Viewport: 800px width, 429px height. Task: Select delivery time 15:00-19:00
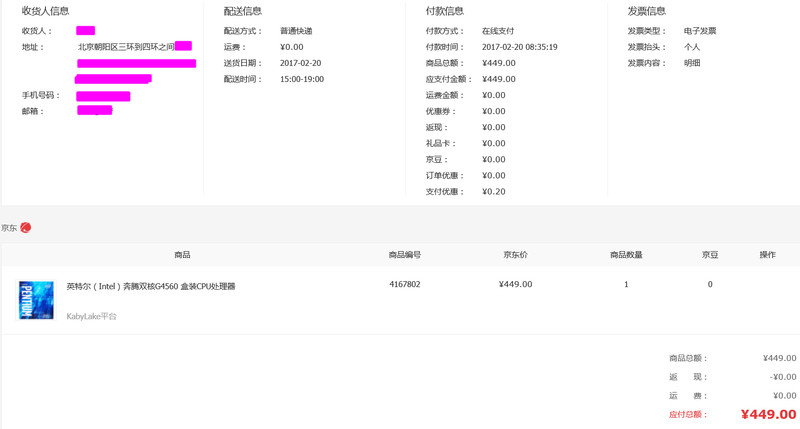[x=302, y=79]
